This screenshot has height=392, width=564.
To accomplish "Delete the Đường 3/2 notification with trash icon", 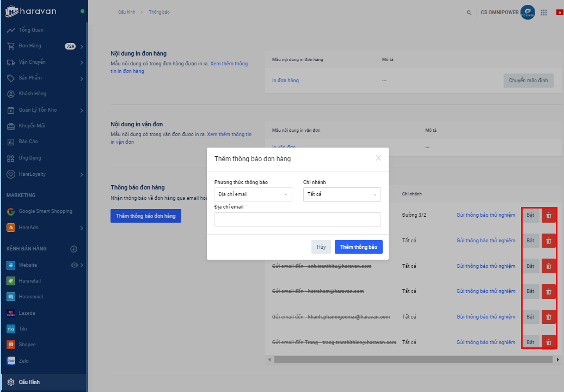I will pyautogui.click(x=549, y=216).
